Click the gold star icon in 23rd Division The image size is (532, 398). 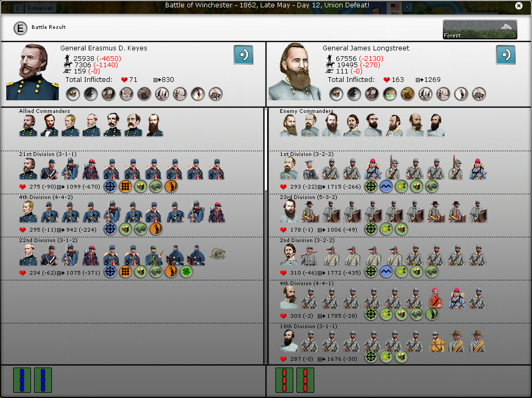[386, 229]
